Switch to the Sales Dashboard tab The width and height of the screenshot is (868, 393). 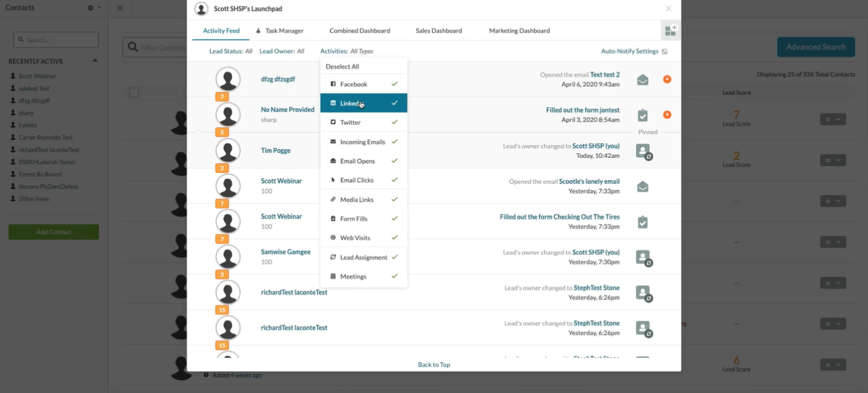coord(438,31)
